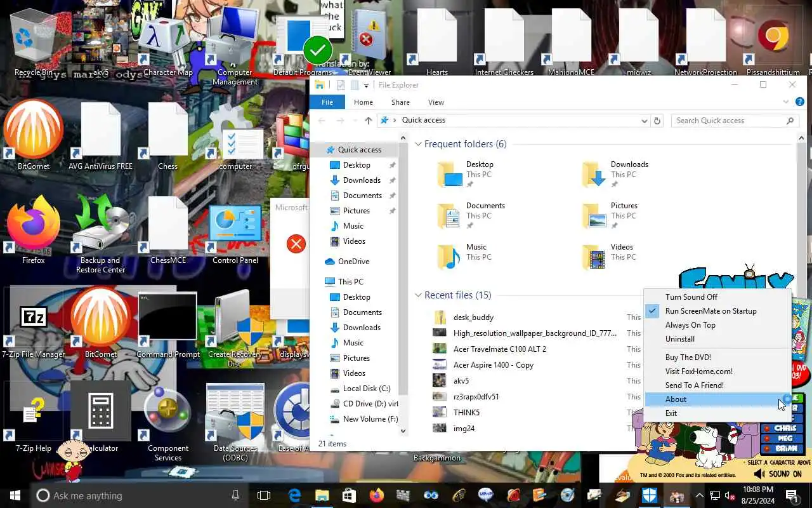The height and width of the screenshot is (508, 812).
Task: Open Microsoft Edge from the taskbar
Action: 294,495
